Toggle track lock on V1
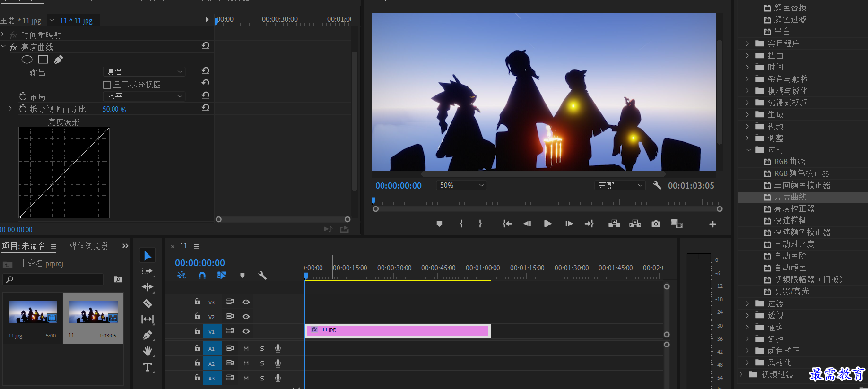This screenshot has height=389, width=868. click(197, 331)
